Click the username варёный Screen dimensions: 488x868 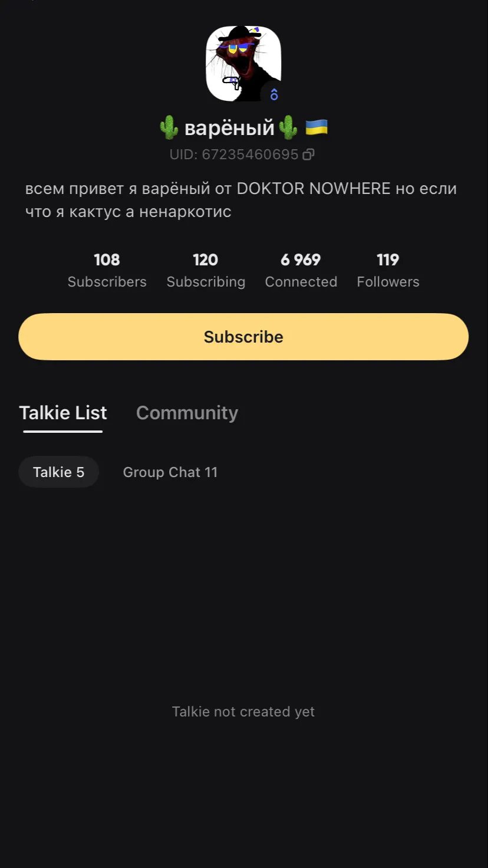pos(229,127)
